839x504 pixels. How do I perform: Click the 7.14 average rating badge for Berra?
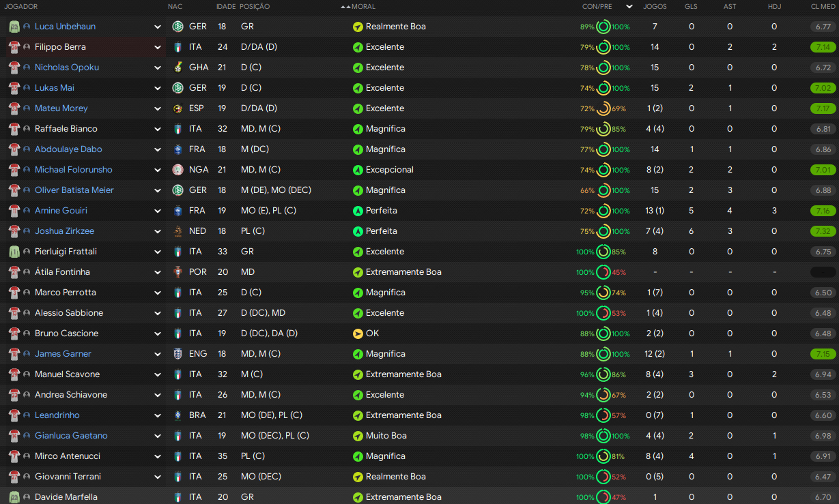point(823,47)
